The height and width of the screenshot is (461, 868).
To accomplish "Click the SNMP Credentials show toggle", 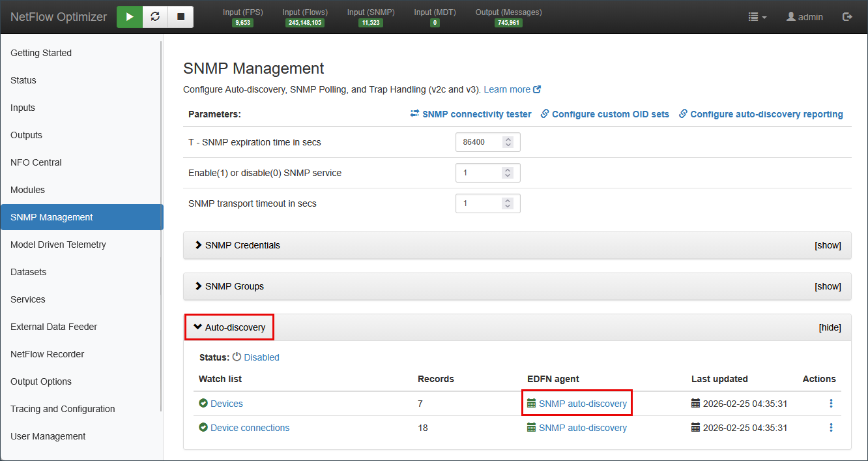I will click(828, 246).
